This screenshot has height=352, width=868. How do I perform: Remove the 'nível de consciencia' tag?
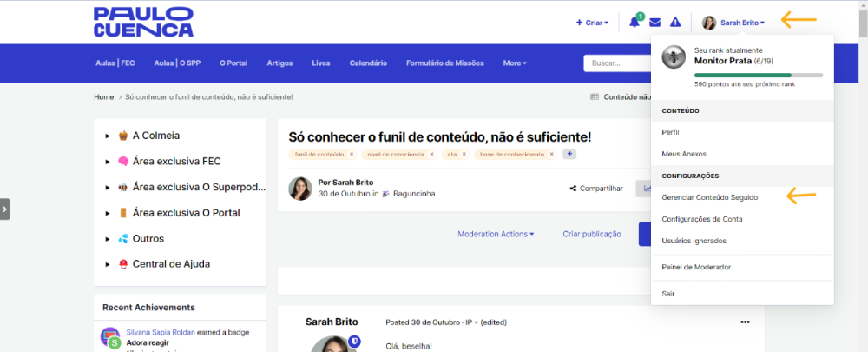click(431, 155)
